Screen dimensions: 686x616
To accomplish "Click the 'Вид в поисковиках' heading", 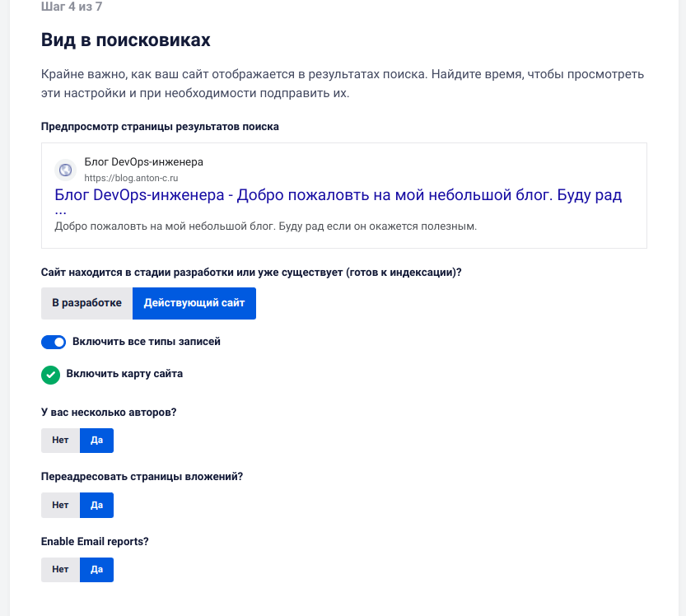I will click(x=125, y=40).
